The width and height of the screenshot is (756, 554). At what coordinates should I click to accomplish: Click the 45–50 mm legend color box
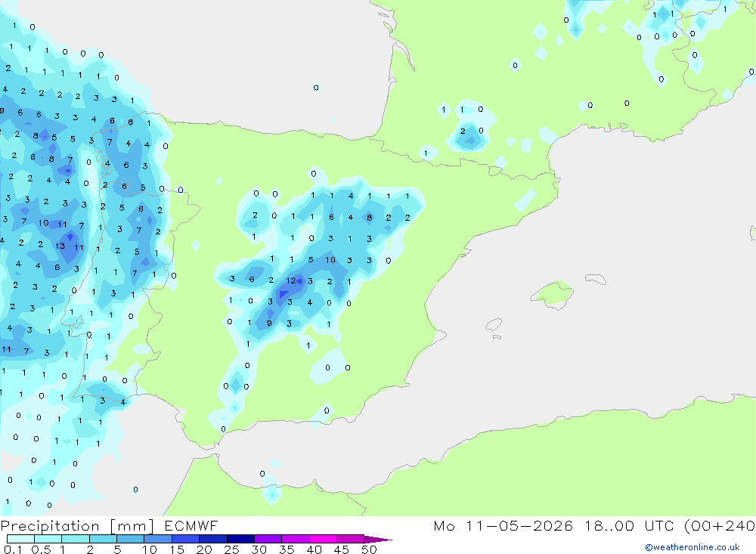tap(351, 539)
